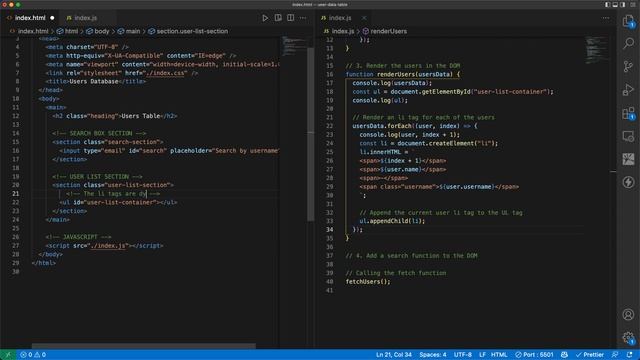640x360 pixels.
Task: Click the 'fetchUsers();' call on line 40
Action: 368,282
